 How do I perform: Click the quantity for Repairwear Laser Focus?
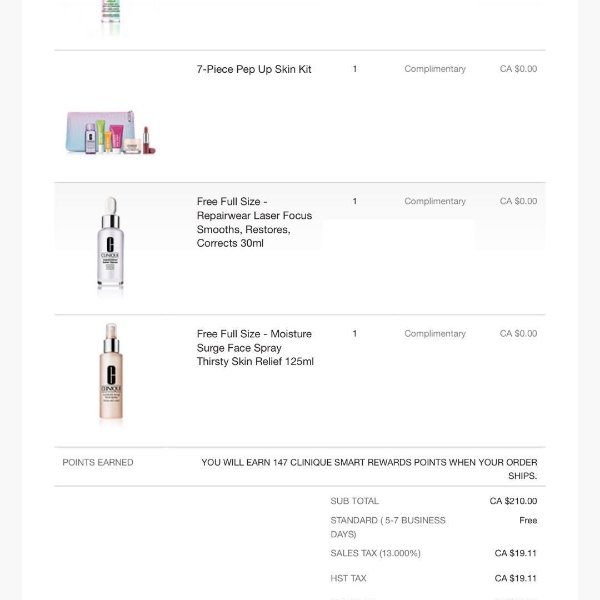tap(355, 201)
